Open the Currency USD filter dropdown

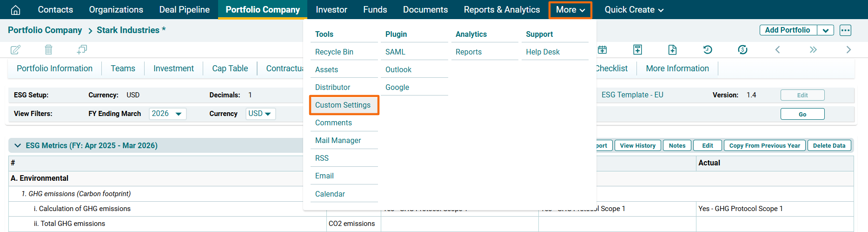260,114
